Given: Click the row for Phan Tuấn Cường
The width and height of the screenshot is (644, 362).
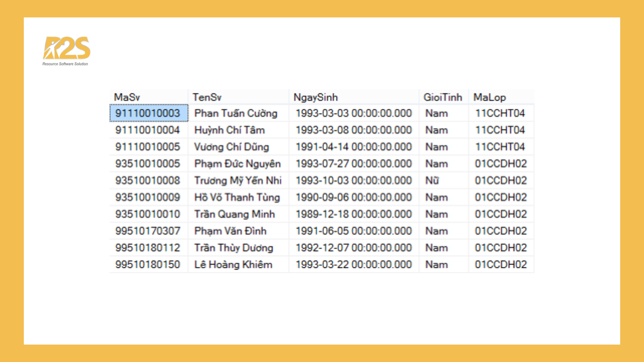Looking at the screenshot, I should point(236,113).
